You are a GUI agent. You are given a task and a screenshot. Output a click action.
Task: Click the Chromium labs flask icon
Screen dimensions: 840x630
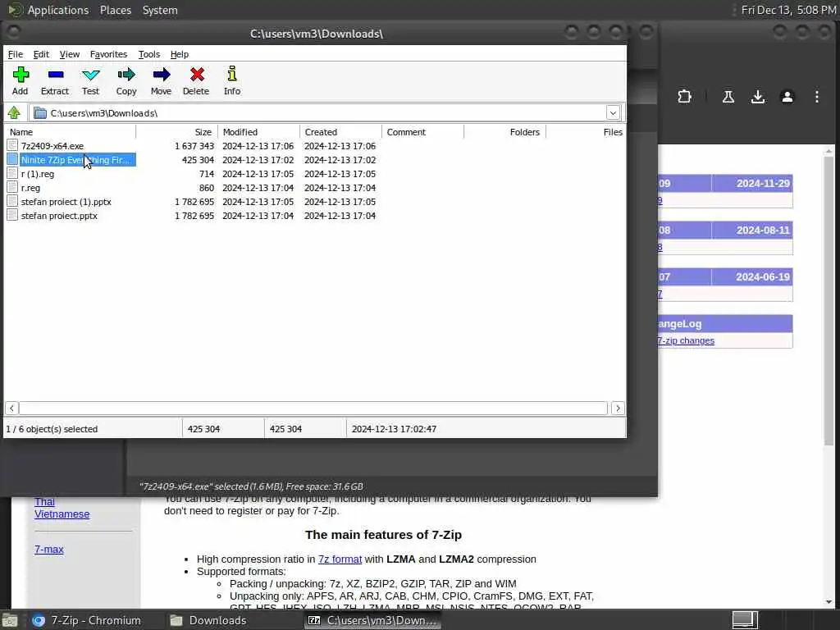[x=728, y=97]
